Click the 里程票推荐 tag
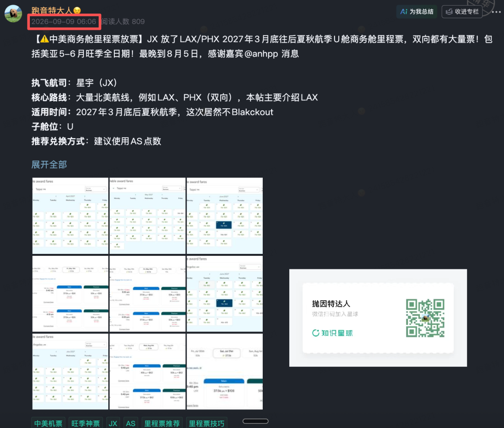Viewport: 504px width, 428px height. point(162,423)
